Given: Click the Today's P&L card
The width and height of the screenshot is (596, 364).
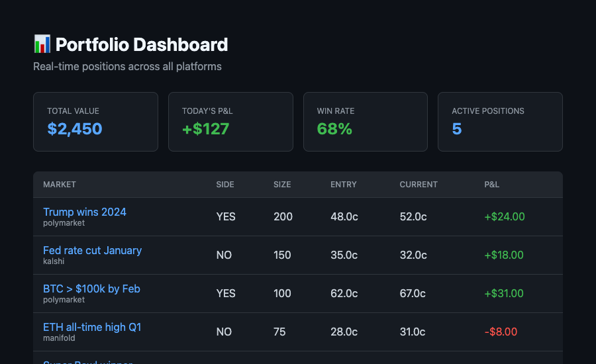Looking at the screenshot, I should 230,122.
